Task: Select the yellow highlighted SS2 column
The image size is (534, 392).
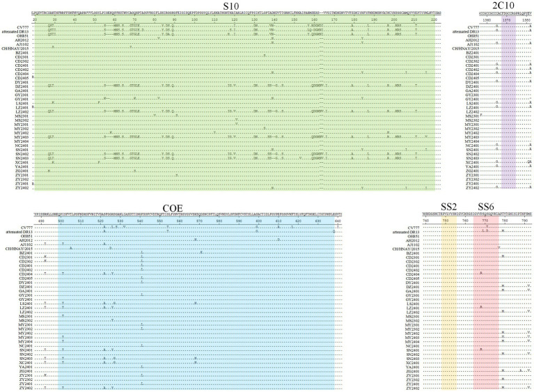Action: pyautogui.click(x=449, y=304)
